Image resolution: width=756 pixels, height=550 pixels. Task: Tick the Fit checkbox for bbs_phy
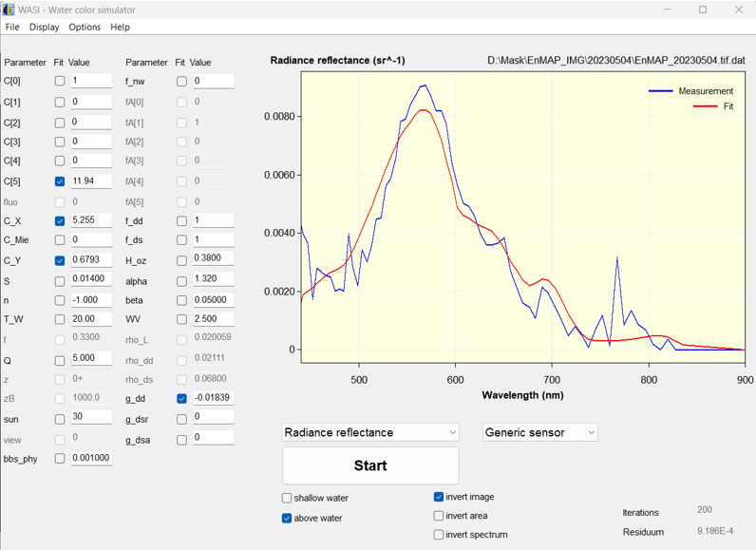coord(60,459)
